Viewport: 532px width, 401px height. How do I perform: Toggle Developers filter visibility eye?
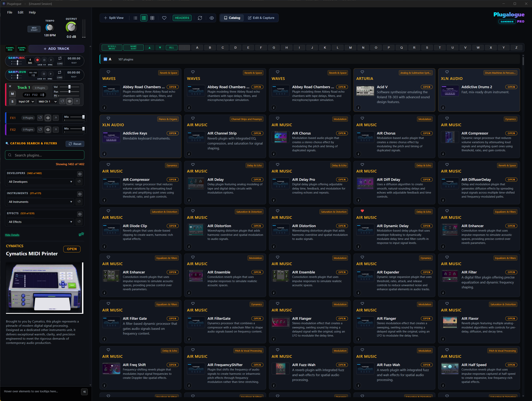[80, 174]
